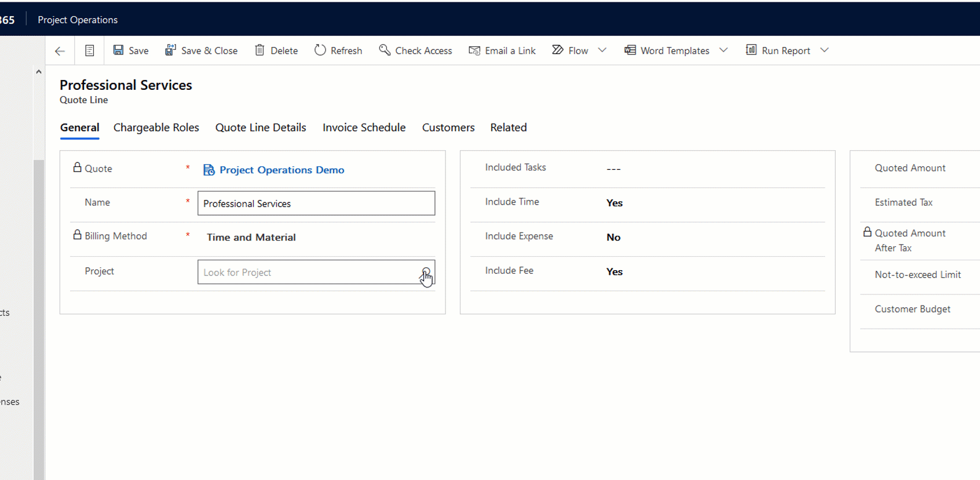Click the lock icon beside Billing Method
980x480 pixels.
point(77,235)
